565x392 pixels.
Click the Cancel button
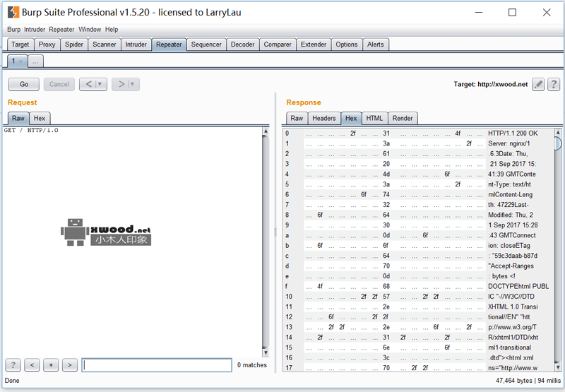click(59, 84)
